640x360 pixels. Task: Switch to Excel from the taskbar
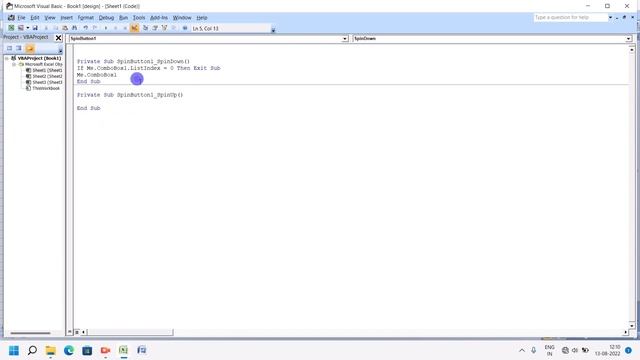click(123, 350)
